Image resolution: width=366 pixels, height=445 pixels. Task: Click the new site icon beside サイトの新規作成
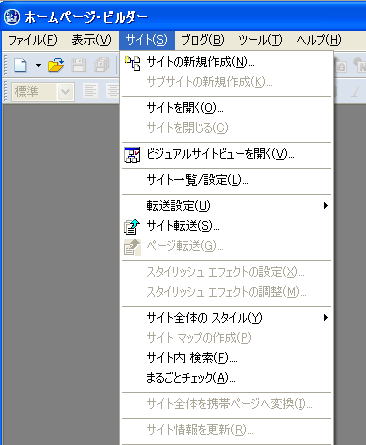[132, 63]
